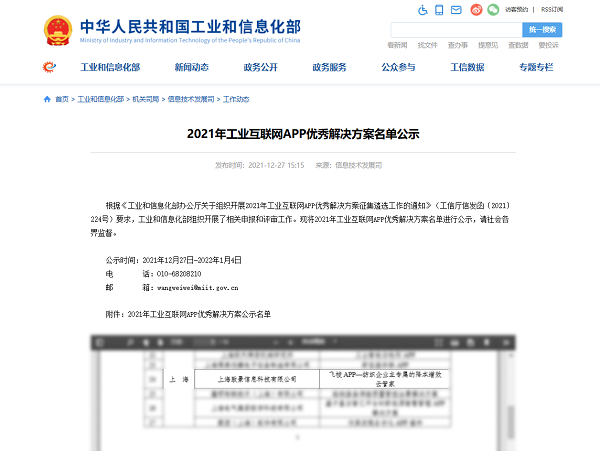Click the accessibility wheelchair icon
The height and width of the screenshot is (452, 600).
[423, 10]
